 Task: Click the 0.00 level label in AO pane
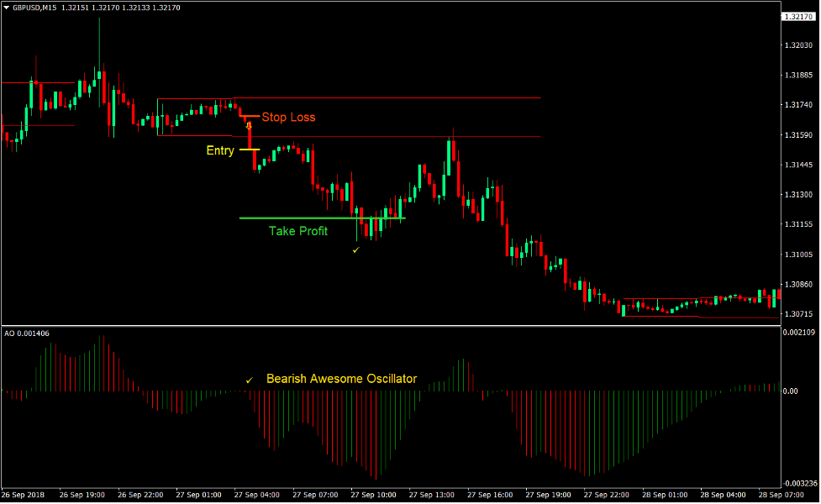[x=792, y=391]
